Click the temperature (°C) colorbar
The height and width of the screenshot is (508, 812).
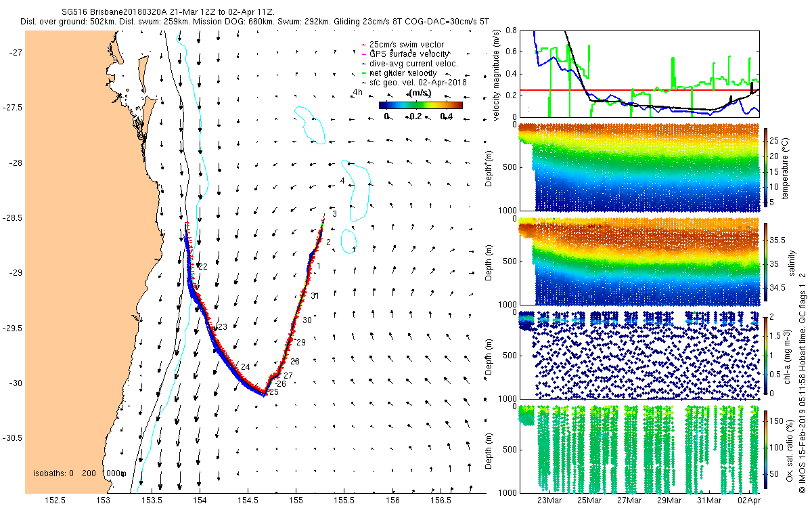click(766, 167)
